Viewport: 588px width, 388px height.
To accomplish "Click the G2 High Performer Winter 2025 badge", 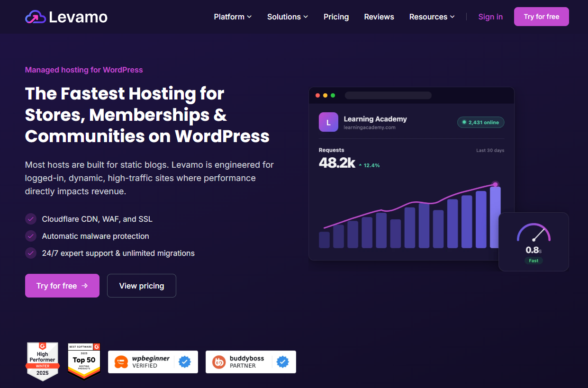I will 43,361.
